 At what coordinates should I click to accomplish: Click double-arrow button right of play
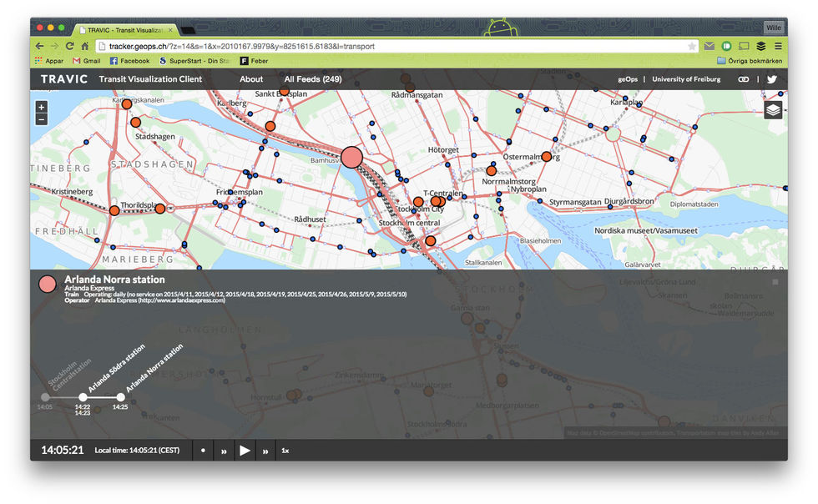coord(265,451)
